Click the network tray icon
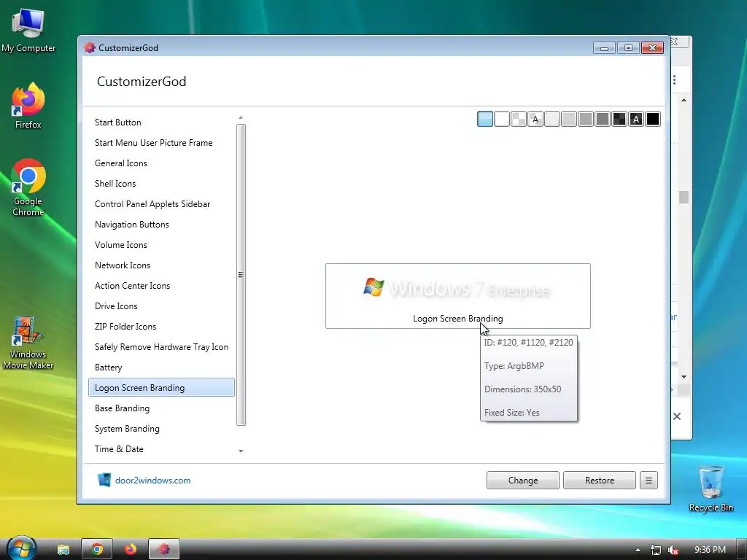This screenshot has height=560, width=747. pyautogui.click(x=656, y=550)
